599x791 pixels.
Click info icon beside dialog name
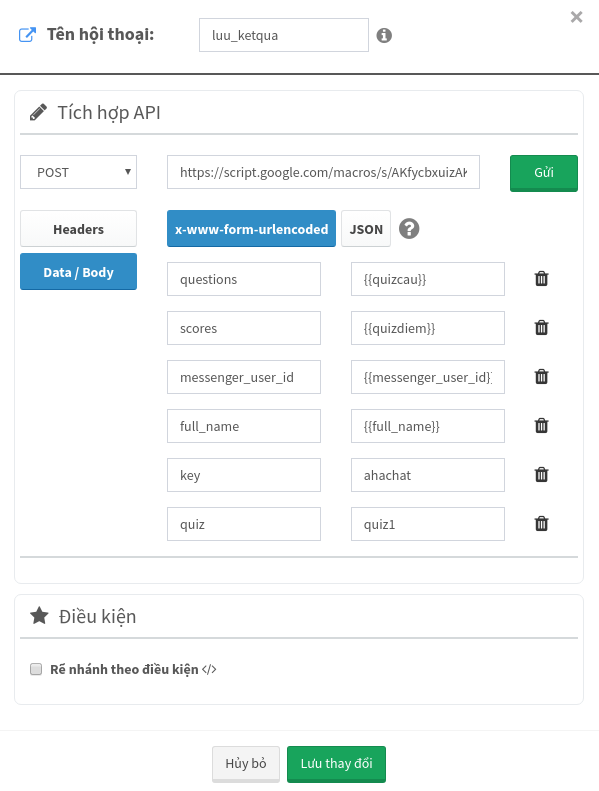[384, 35]
